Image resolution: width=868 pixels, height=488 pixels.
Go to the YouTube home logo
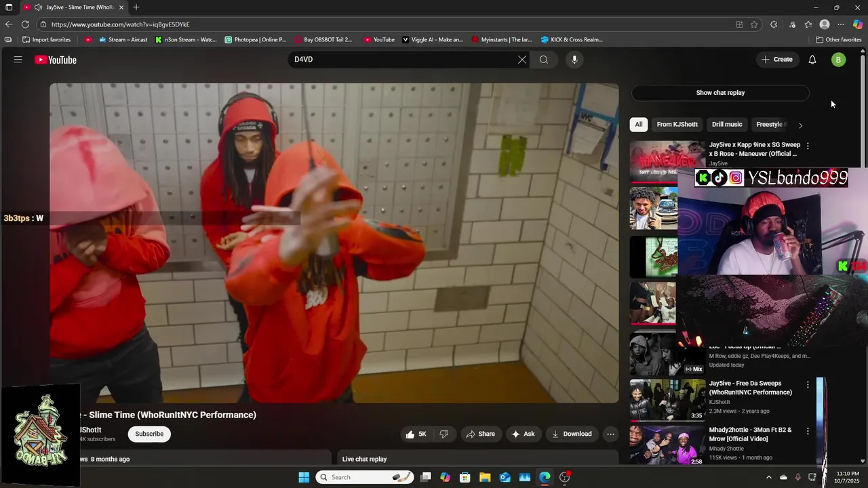click(56, 60)
